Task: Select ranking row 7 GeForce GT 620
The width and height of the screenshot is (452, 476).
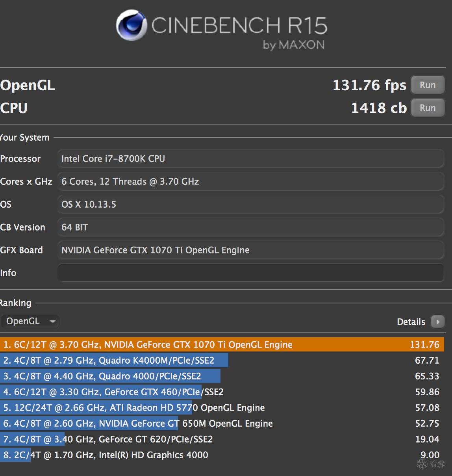Action: click(x=222, y=439)
